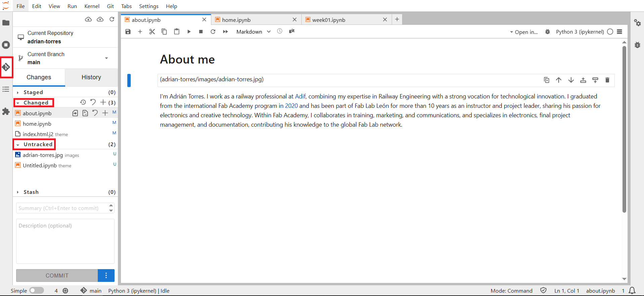Expand the Staged files section
The image size is (644, 296).
18,92
